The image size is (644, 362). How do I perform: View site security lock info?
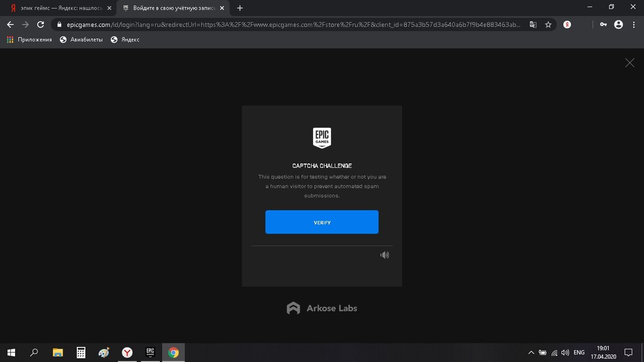pyautogui.click(x=59, y=25)
